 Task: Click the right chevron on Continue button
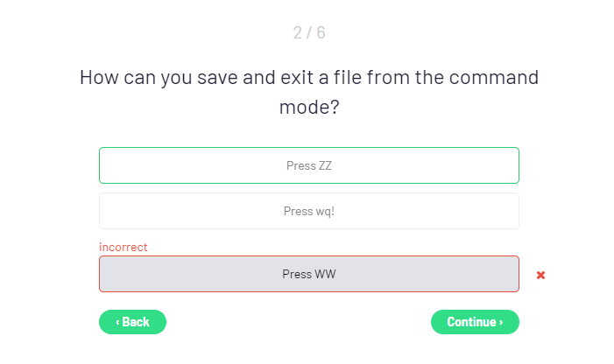(501, 322)
